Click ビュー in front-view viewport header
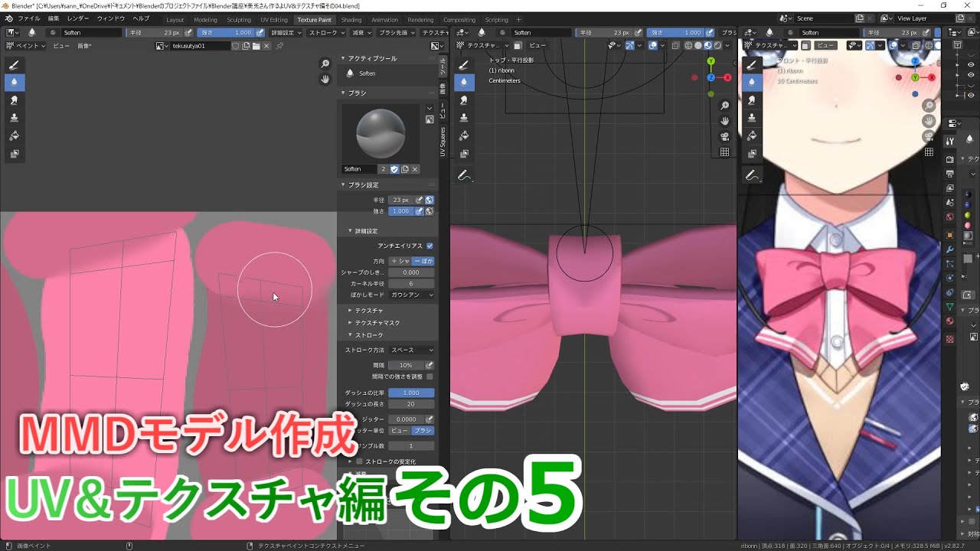 (825, 45)
